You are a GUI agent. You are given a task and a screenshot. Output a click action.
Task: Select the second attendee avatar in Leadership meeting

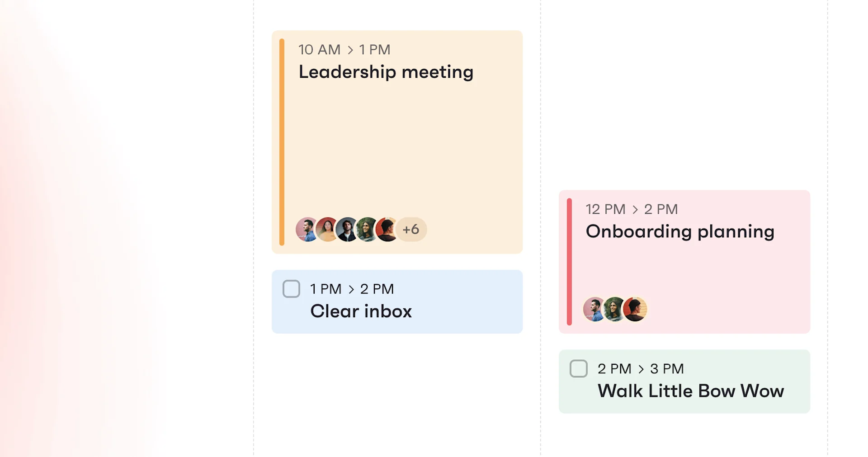pyautogui.click(x=328, y=230)
